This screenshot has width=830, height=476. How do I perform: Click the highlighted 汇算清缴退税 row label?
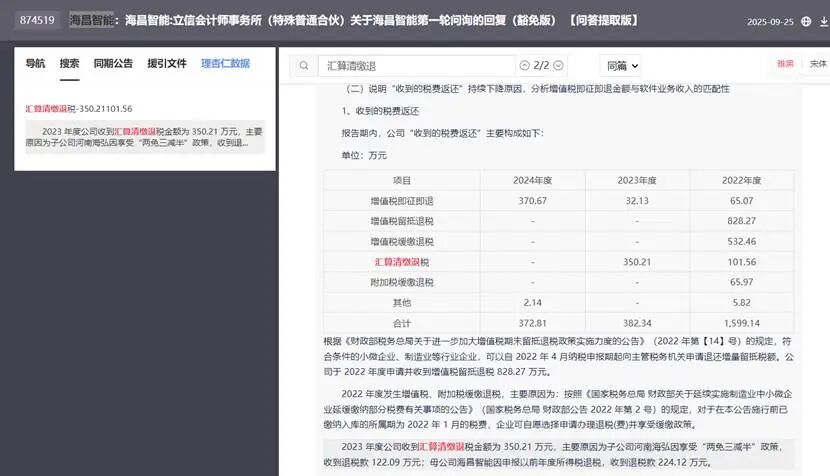pyautogui.click(x=402, y=262)
